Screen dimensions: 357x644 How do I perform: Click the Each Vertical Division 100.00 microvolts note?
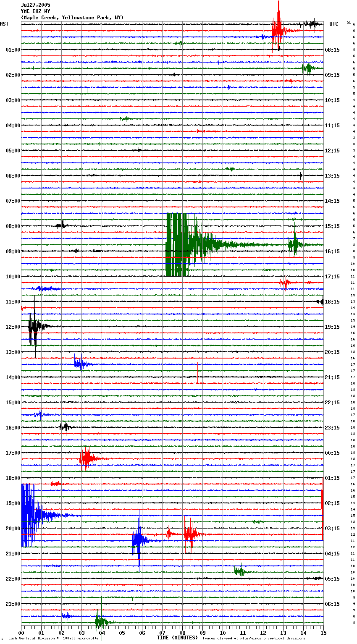pos(53,638)
